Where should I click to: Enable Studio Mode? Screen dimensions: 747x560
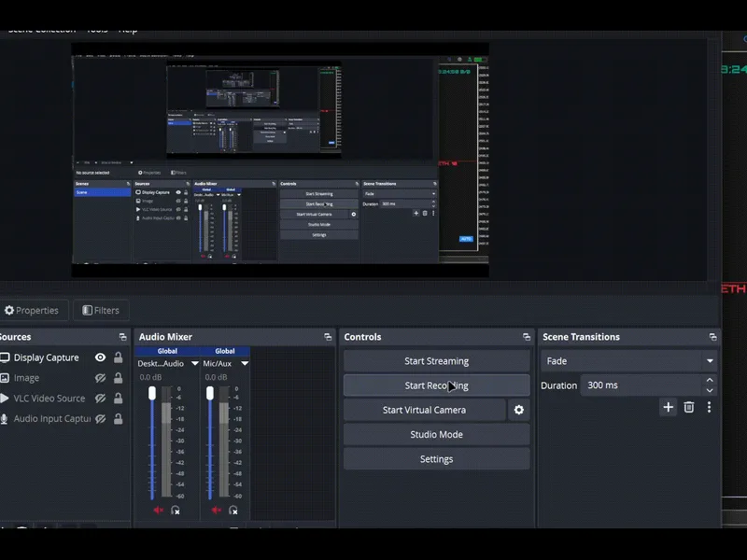click(436, 435)
